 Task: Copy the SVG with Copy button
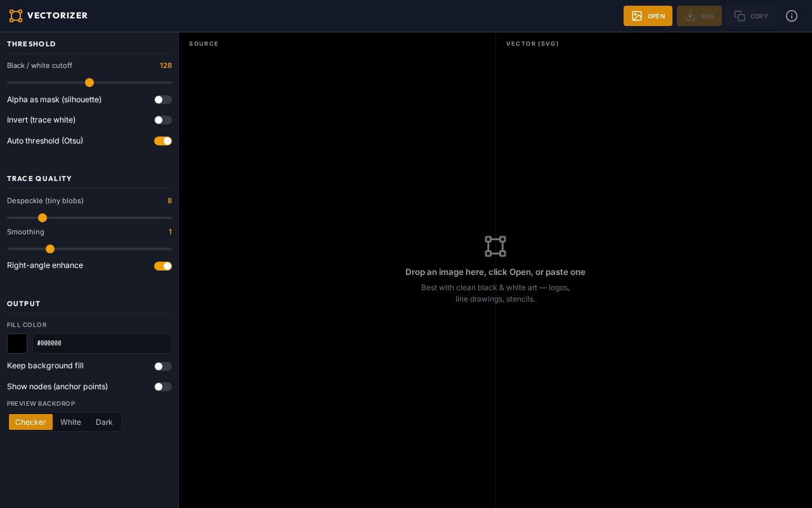point(751,16)
